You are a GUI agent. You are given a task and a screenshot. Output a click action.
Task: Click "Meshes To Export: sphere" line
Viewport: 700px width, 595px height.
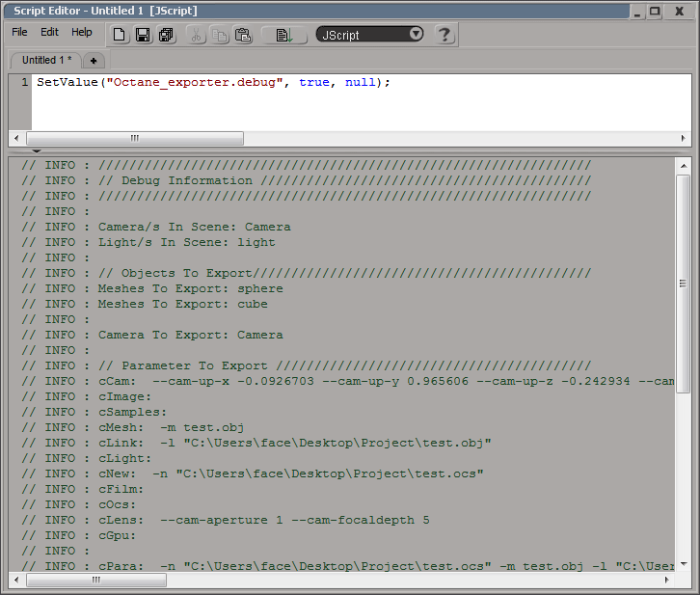152,288
